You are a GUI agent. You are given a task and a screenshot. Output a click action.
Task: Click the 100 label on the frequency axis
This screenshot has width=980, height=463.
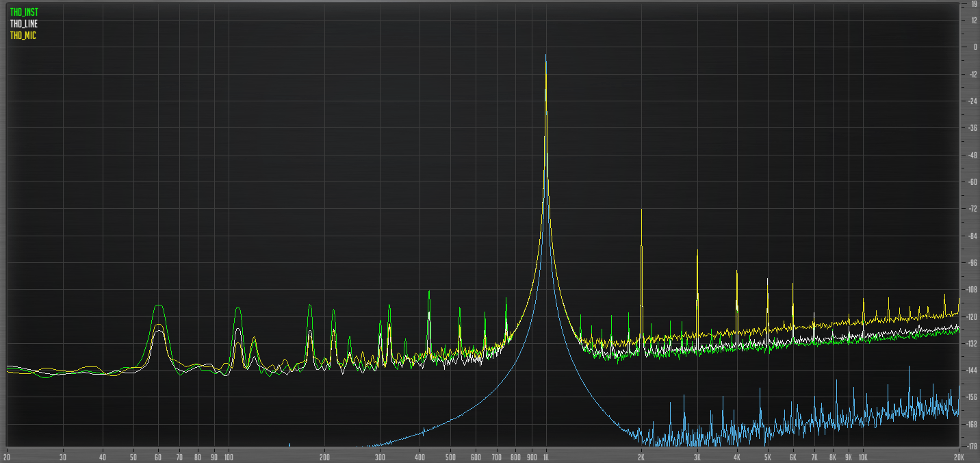coord(229,457)
